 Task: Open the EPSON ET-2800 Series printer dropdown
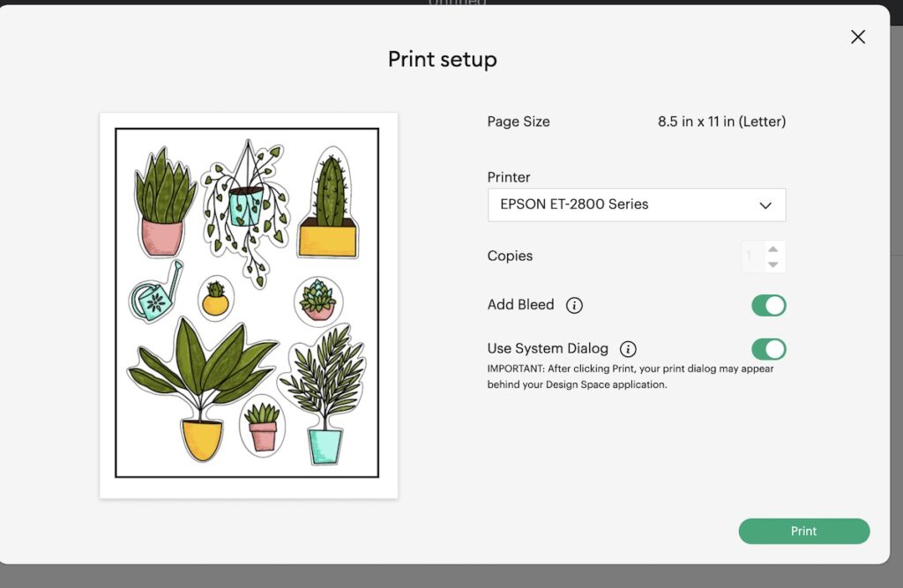[x=637, y=205]
